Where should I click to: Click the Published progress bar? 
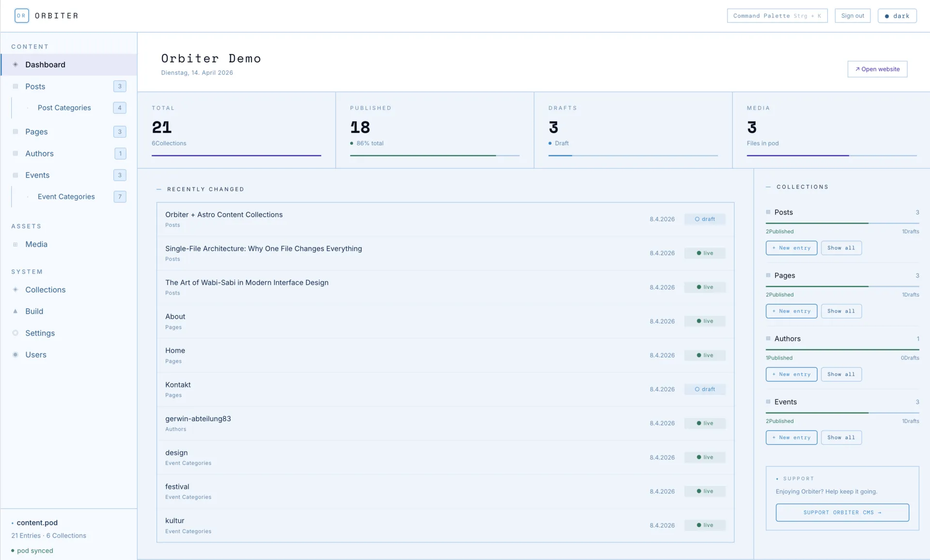pyautogui.click(x=435, y=156)
